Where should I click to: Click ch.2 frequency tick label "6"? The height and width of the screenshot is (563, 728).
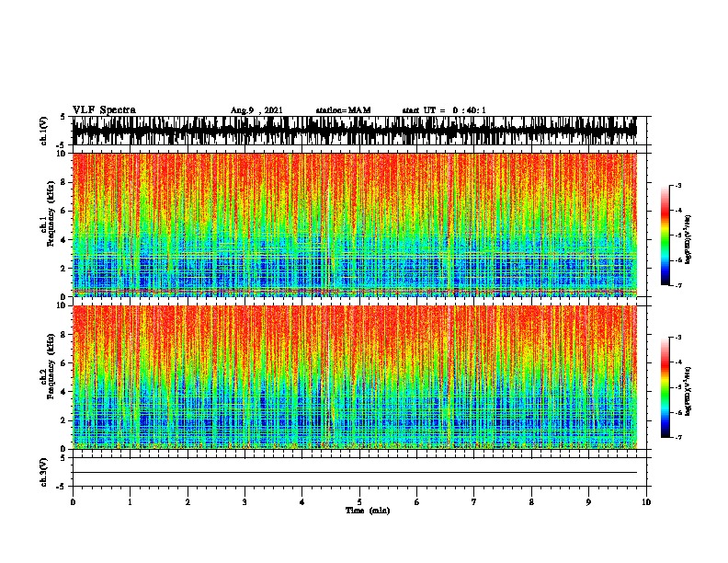click(64, 362)
